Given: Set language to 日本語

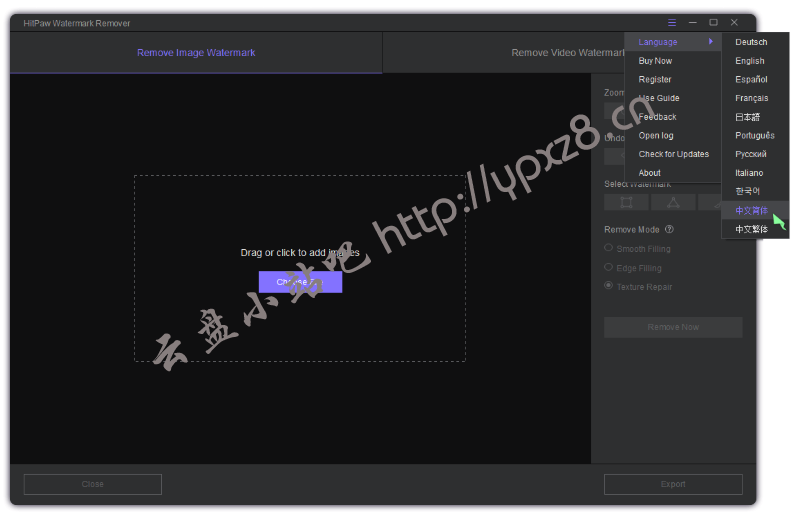Looking at the screenshot, I should pos(756,117).
